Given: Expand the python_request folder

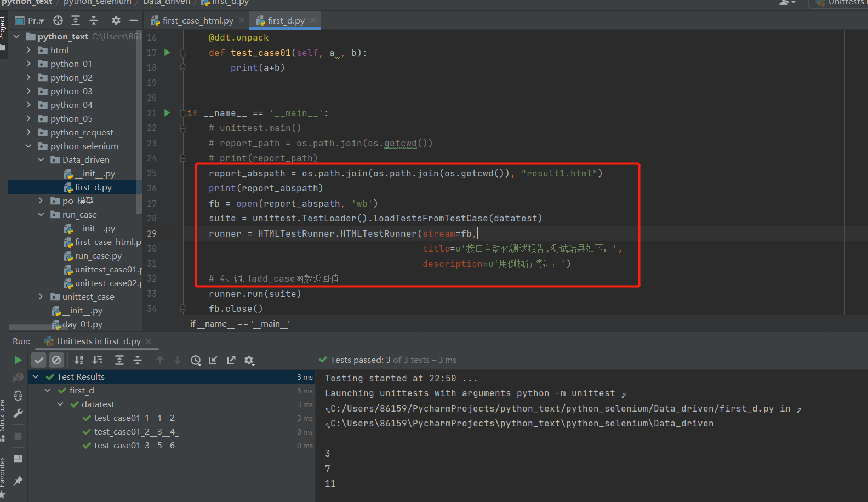Looking at the screenshot, I should (x=28, y=132).
